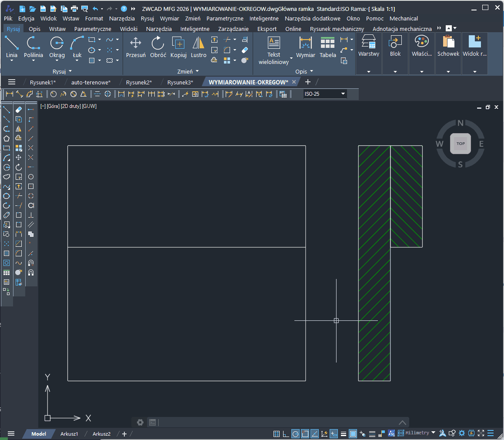Click the help question mark icon
This screenshot has height=440, width=504.
tap(124, 9)
